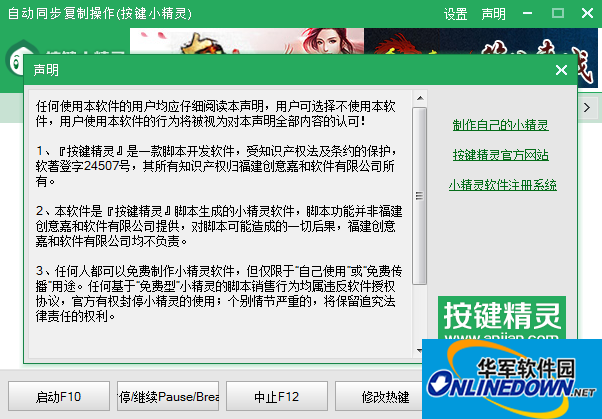Click the 按键精灵 green logo banner
The height and width of the screenshot is (419, 602).
coord(502,318)
